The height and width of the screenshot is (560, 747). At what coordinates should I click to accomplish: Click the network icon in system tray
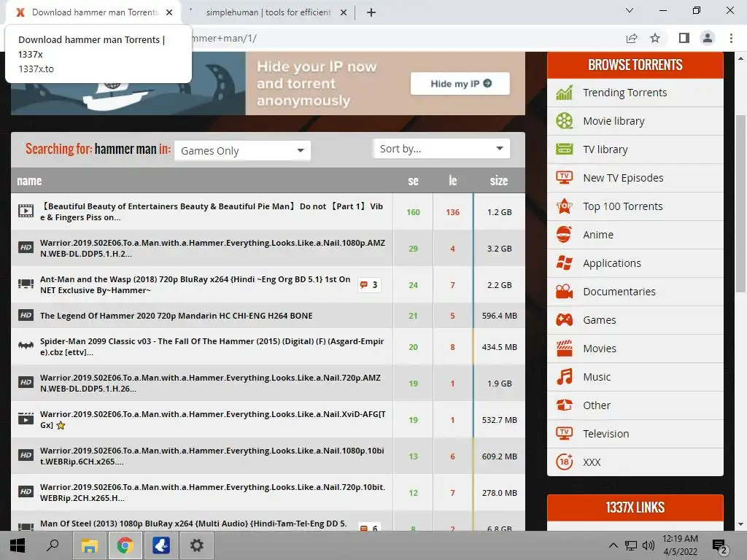point(631,545)
